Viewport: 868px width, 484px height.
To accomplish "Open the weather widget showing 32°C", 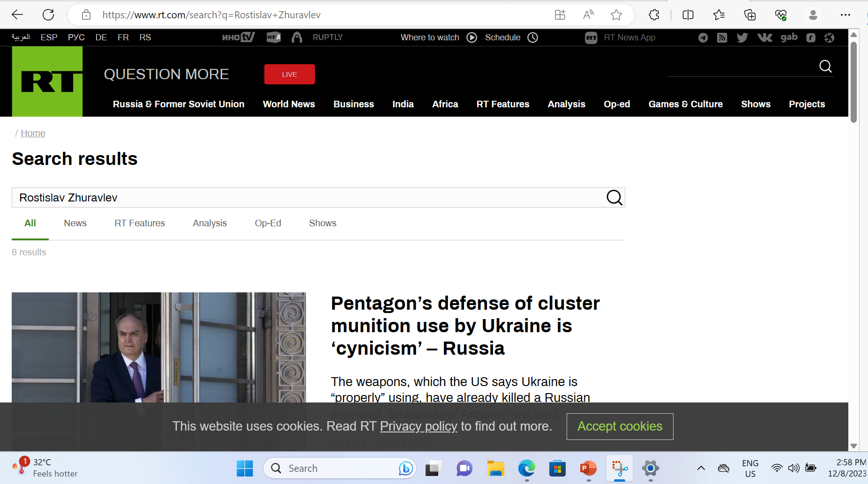I will click(x=45, y=468).
